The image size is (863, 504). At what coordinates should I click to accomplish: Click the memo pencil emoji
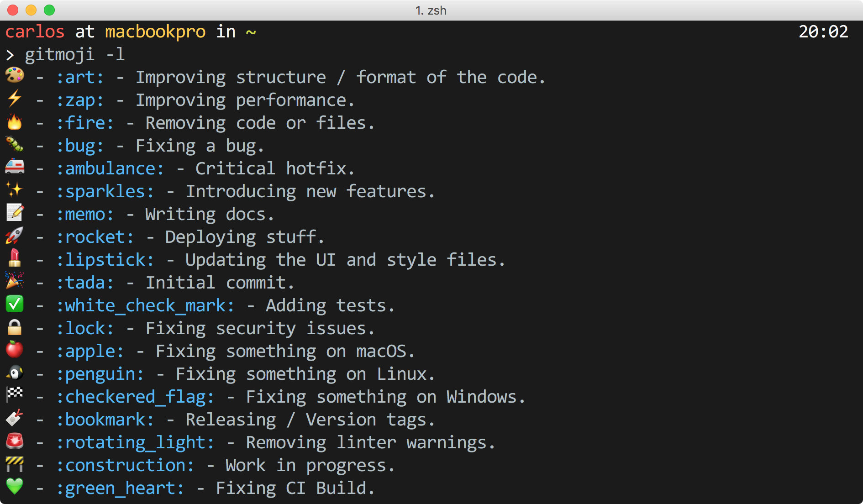(x=15, y=213)
